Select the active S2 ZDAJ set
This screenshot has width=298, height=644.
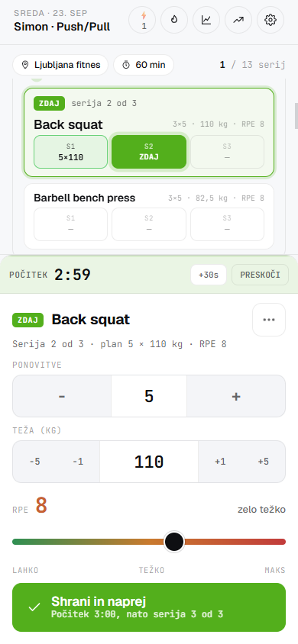click(149, 152)
